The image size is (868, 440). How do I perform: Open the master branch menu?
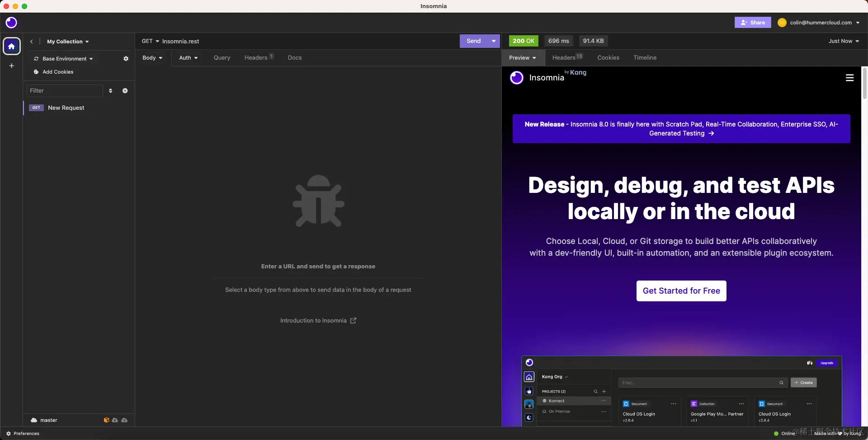44,420
